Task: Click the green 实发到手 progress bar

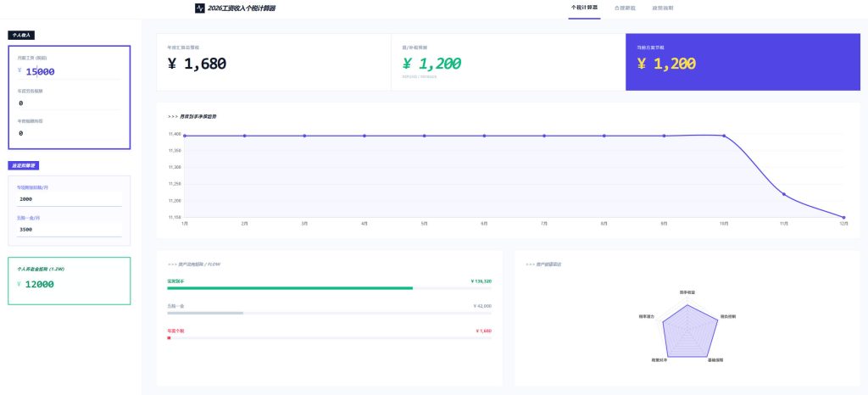Action: [x=290, y=288]
